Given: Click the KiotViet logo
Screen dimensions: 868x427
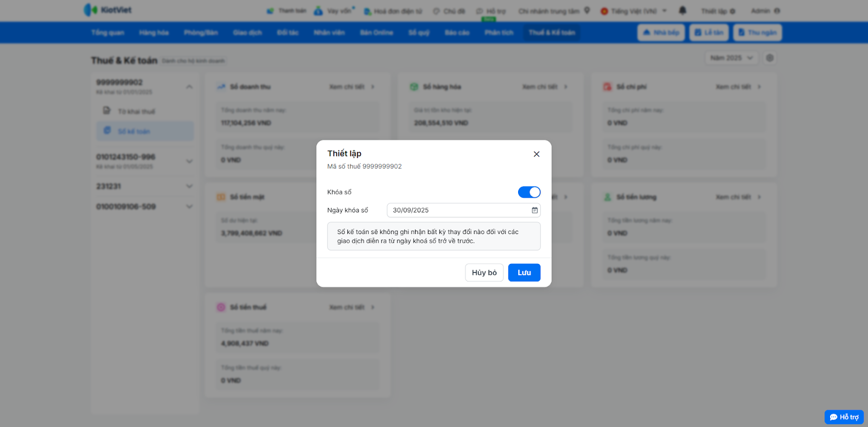Looking at the screenshot, I should tap(107, 10).
